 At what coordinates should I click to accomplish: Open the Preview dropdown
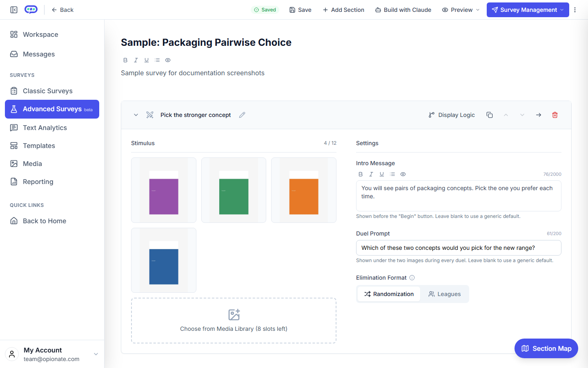pyautogui.click(x=461, y=10)
